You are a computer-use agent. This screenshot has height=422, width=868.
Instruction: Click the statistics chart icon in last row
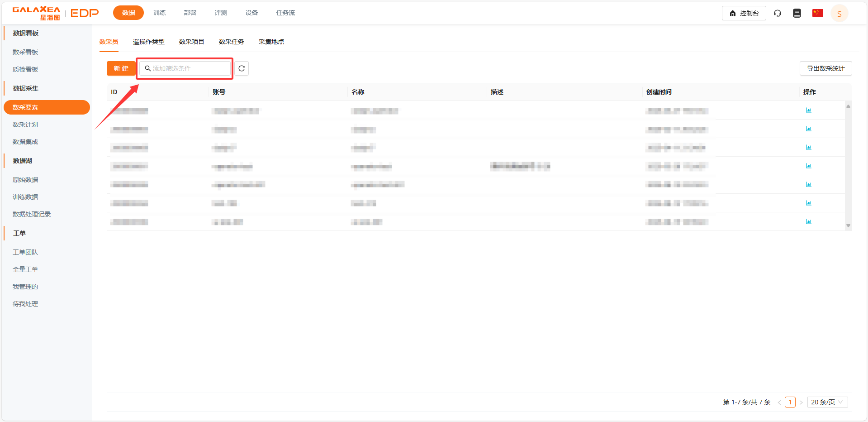pyautogui.click(x=808, y=222)
